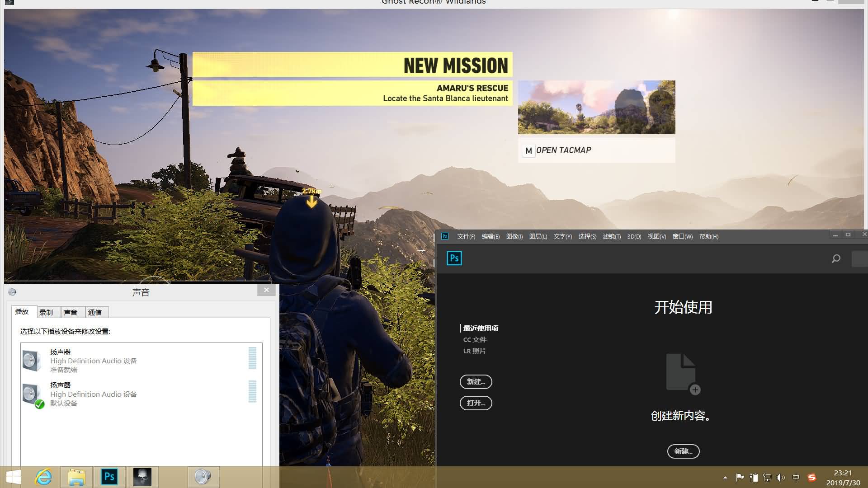Click the mission preview thumbnail image
This screenshot has width=868, height=488.
point(596,107)
